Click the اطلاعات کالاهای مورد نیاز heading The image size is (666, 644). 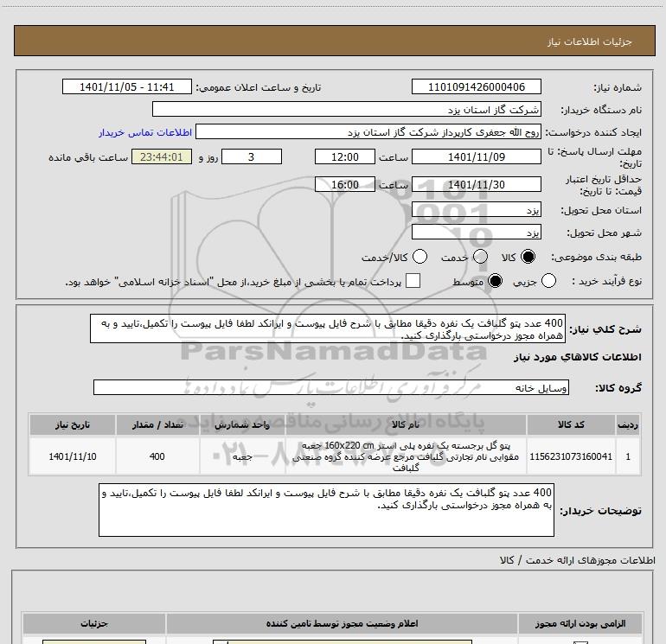(578, 357)
